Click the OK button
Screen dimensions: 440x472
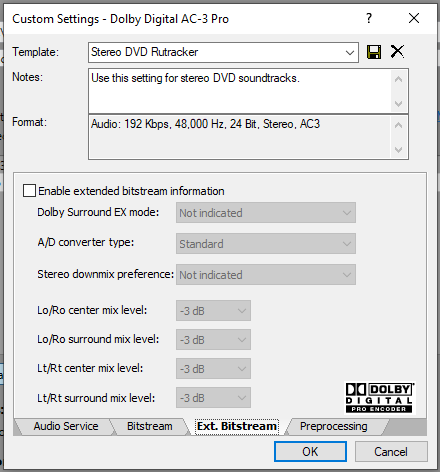pyautogui.click(x=310, y=452)
